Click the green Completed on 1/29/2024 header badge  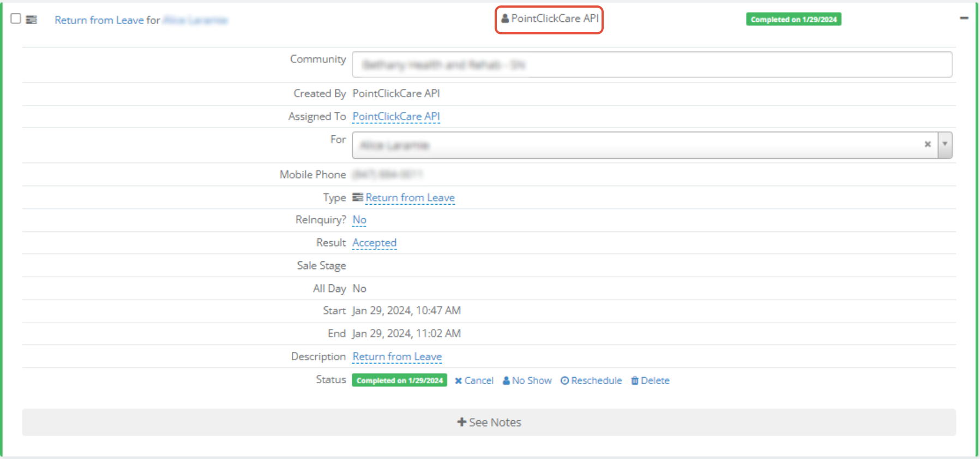pyautogui.click(x=793, y=19)
